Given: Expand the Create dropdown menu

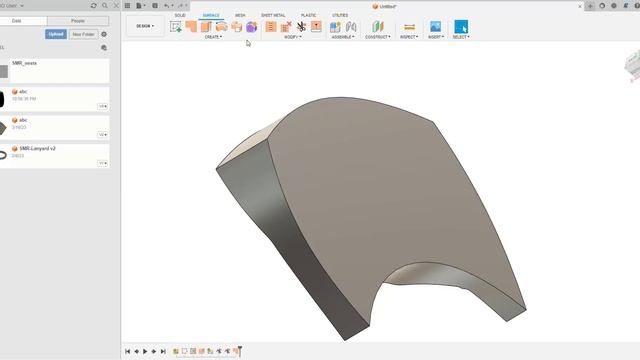Looking at the screenshot, I should pyautogui.click(x=213, y=37).
